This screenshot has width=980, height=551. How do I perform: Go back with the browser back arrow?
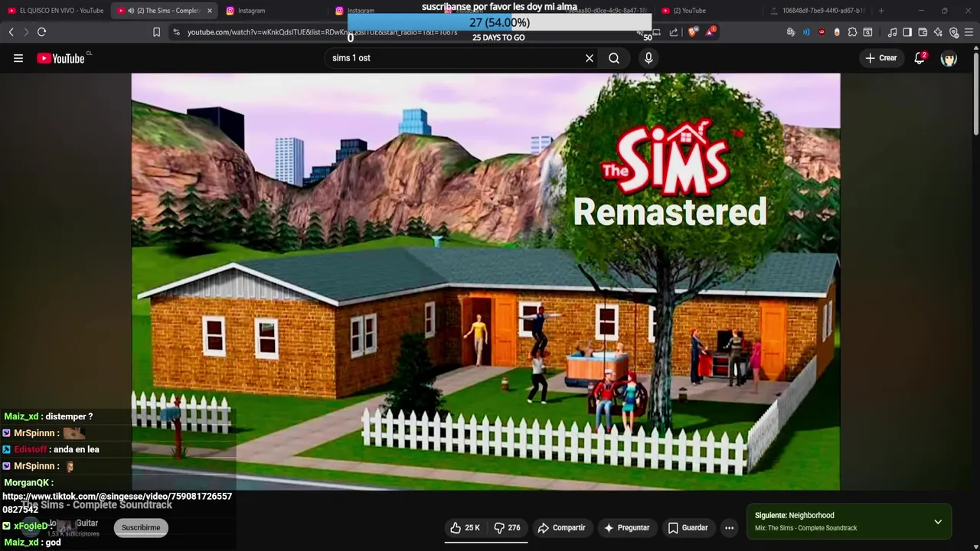[x=11, y=32]
